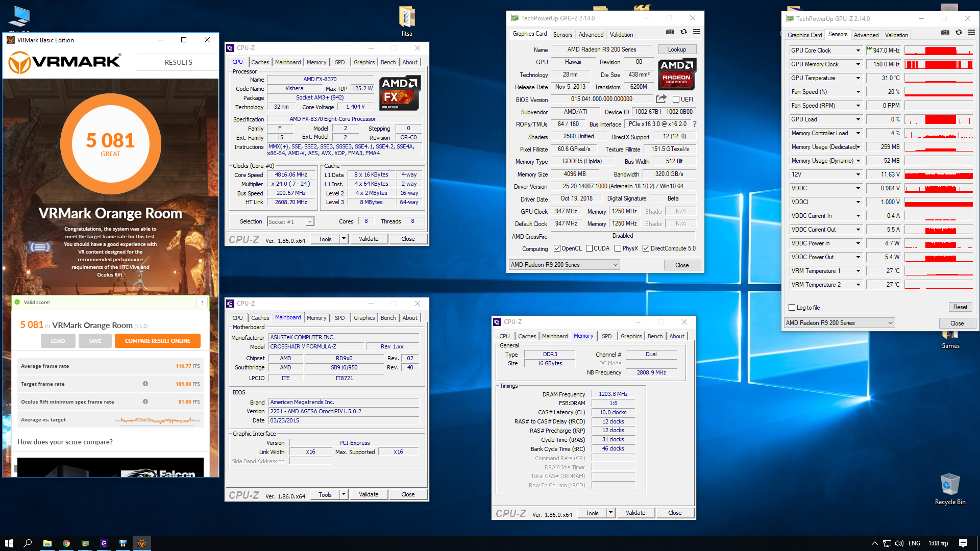The height and width of the screenshot is (551, 980).
Task: Open the SPD tab in CPU-Z Memory window
Action: [606, 336]
